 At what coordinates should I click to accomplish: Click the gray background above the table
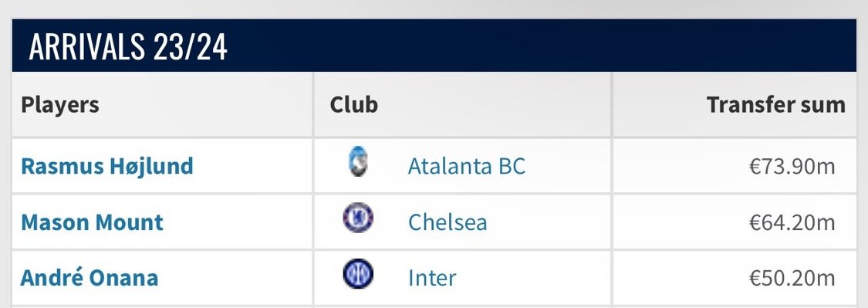pyautogui.click(x=434, y=8)
